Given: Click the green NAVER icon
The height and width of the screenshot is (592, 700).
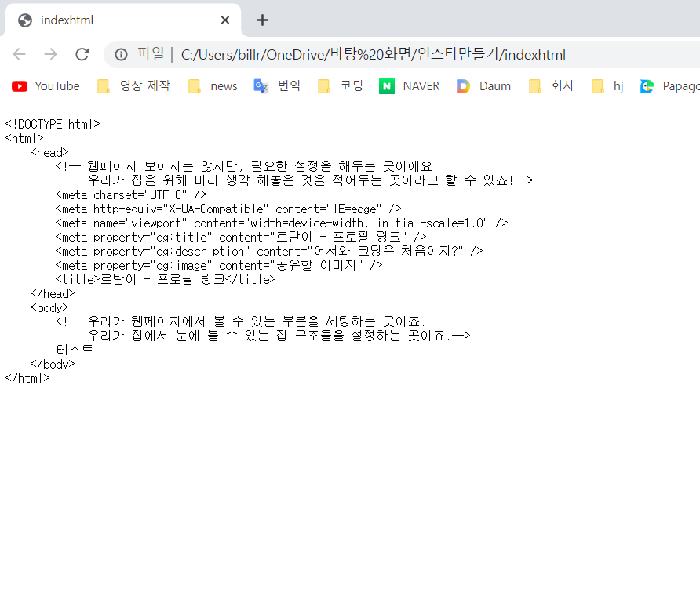Looking at the screenshot, I should (387, 86).
